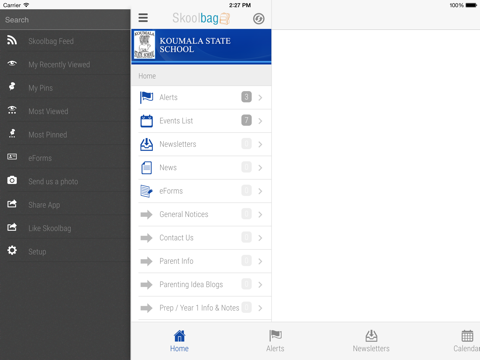
Task: Open Setup using the gear icon
Action: [12, 250]
